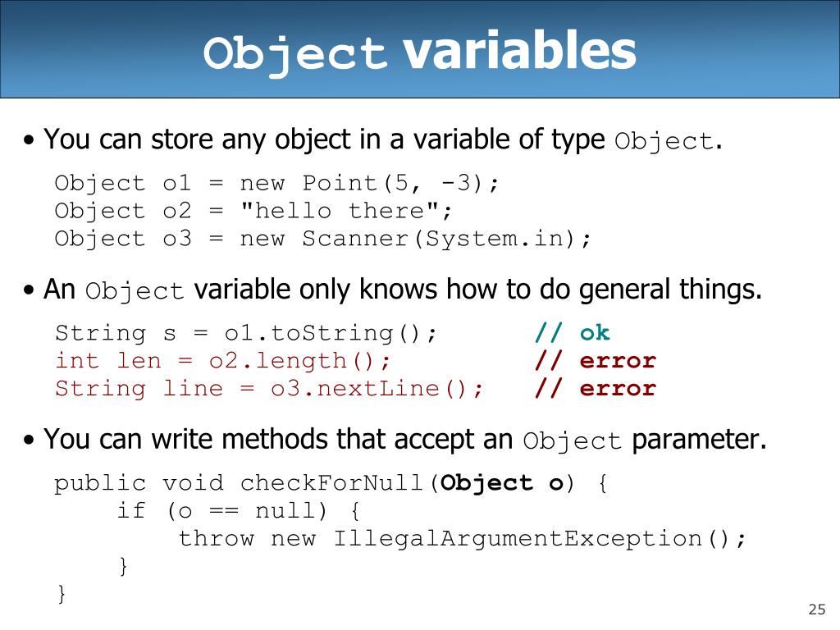This screenshot has height=630, width=840.
Task: Click the slide number 25
Action: [817, 609]
